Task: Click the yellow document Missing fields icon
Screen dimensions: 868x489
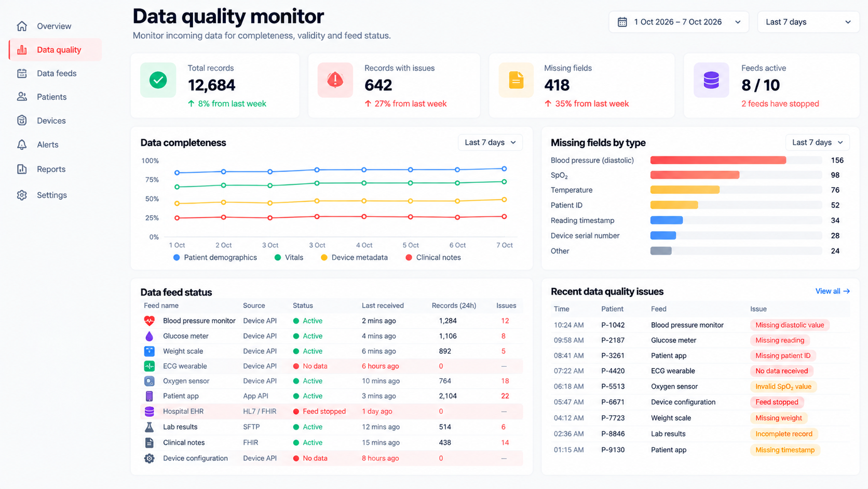Action: 516,80
